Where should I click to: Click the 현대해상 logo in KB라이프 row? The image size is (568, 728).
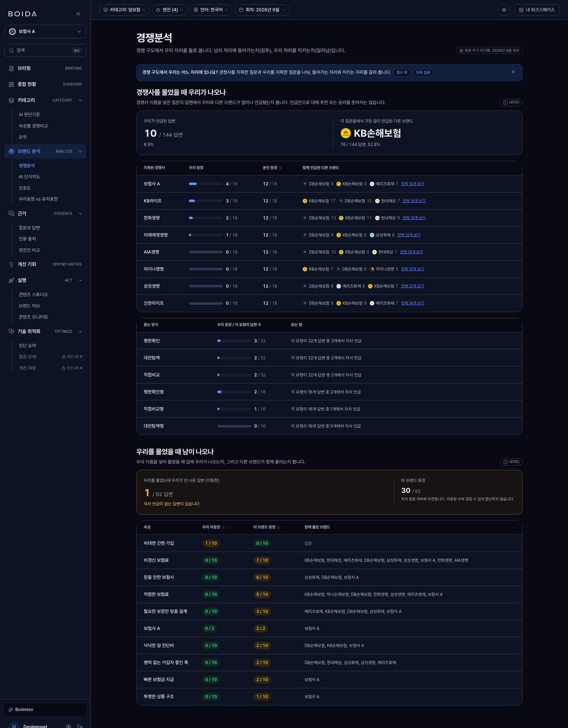pyautogui.click(x=377, y=201)
